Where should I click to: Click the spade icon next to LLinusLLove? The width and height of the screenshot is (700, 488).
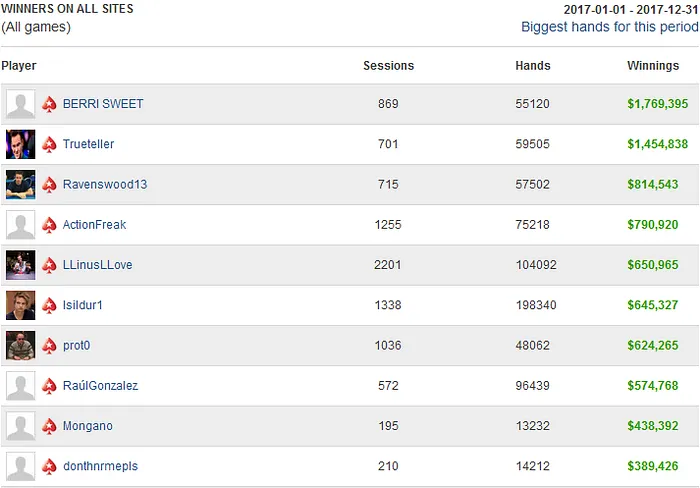pos(50,265)
